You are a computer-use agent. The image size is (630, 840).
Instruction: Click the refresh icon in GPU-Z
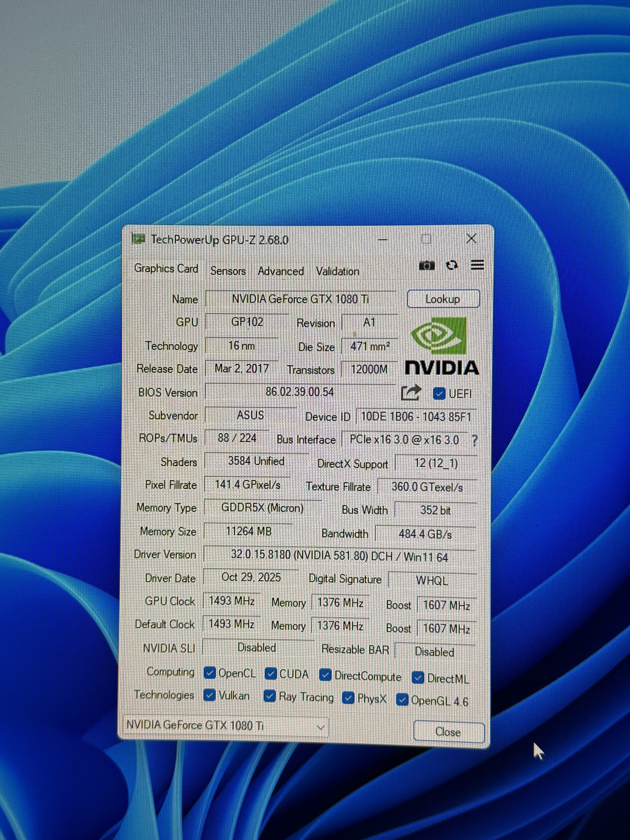(452, 265)
